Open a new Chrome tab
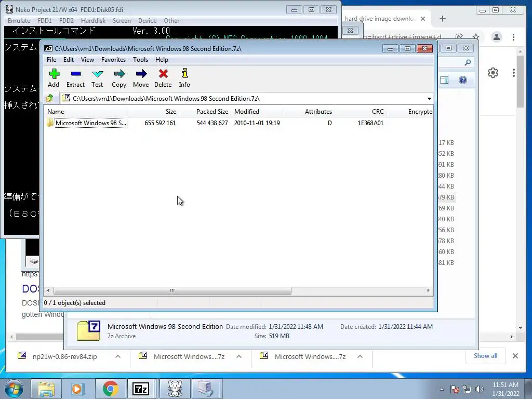Viewport: 532px width, 399px height. (443, 19)
